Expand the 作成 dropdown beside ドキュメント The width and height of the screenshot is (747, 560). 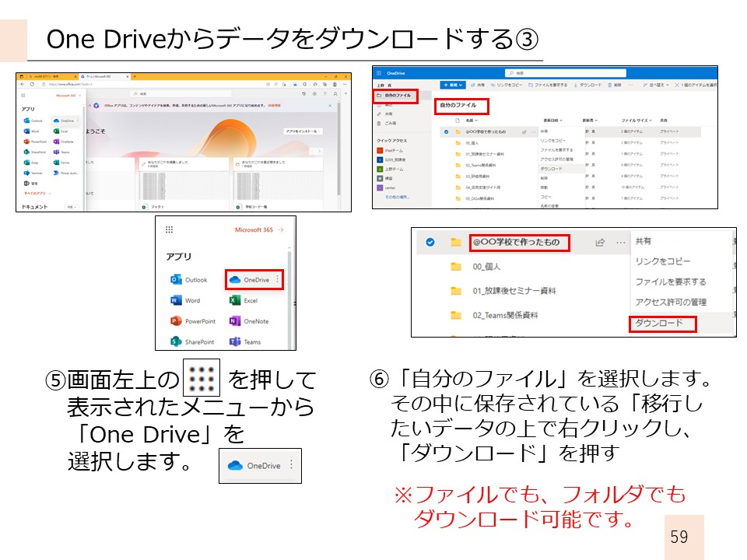coord(72,207)
